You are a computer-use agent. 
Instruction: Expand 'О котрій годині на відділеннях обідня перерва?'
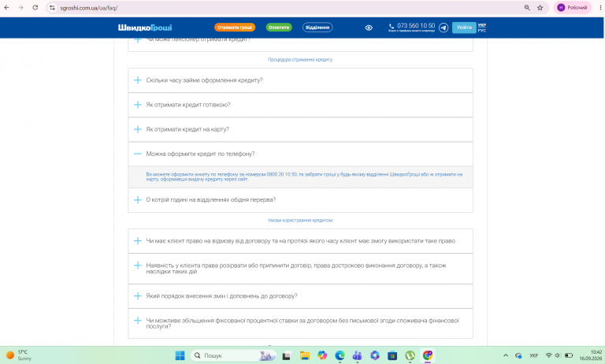point(301,199)
